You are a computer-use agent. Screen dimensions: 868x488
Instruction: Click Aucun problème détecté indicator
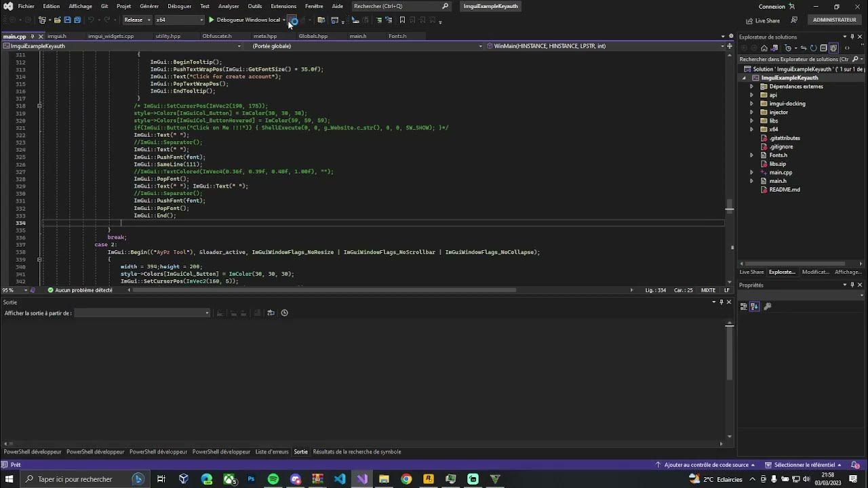point(80,290)
